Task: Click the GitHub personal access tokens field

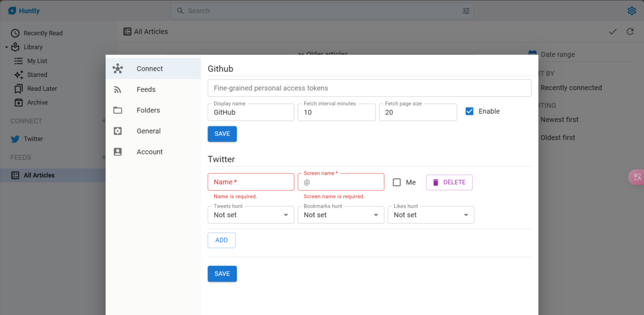Action: click(369, 88)
